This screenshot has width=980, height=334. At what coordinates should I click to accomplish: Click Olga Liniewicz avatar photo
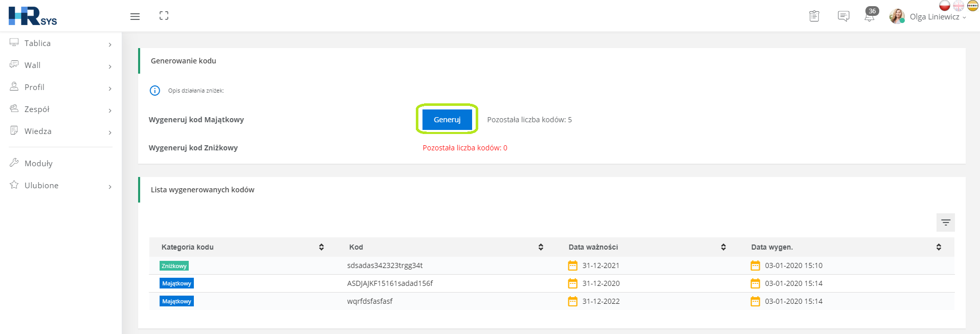897,16
